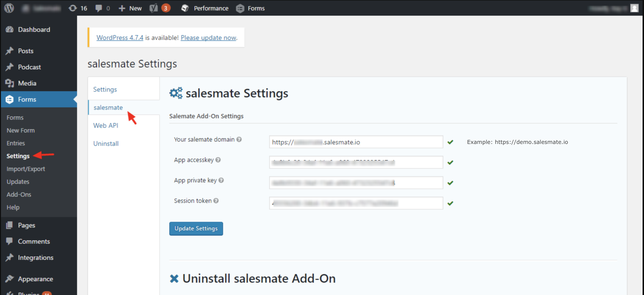Select the salesmate tab in settings panel
This screenshot has height=295, width=644.
[x=108, y=107]
